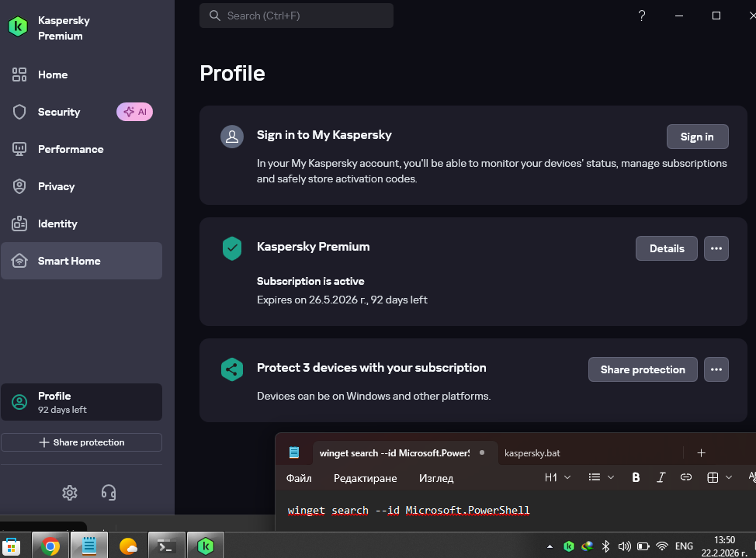756x558 pixels.
Task: Expand the H1 heading dropdown
Action: [x=557, y=477]
